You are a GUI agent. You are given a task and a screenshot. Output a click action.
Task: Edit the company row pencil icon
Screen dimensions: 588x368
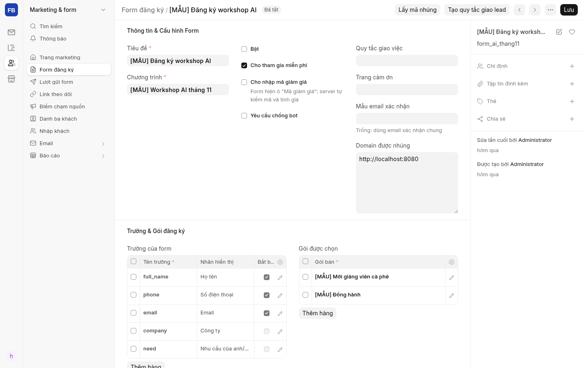click(280, 332)
